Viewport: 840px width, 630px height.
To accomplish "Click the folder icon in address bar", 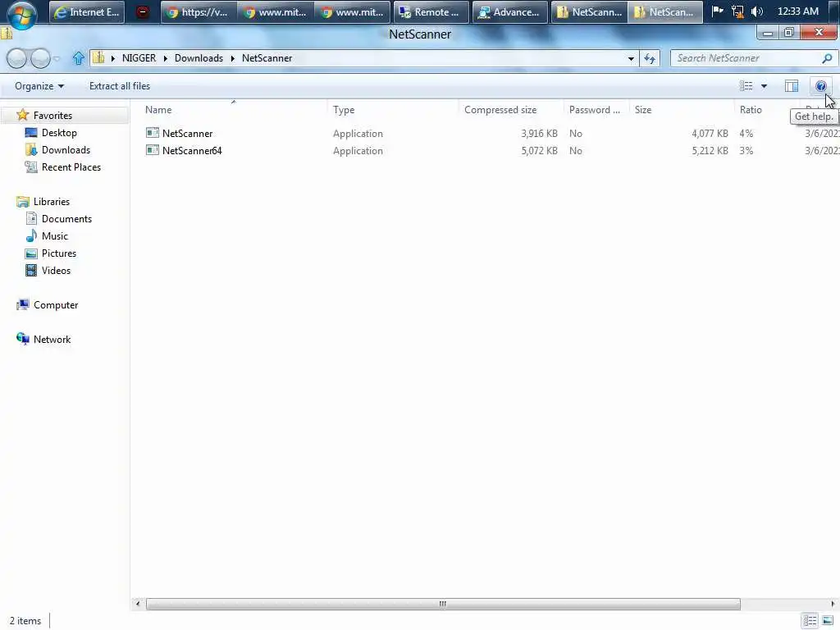I will pyautogui.click(x=98, y=58).
